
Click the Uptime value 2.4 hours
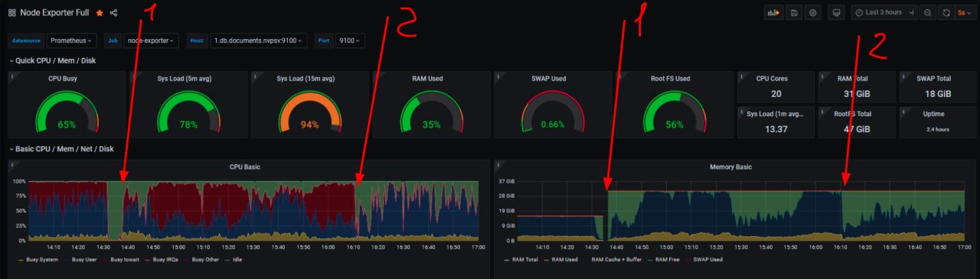[938, 129]
